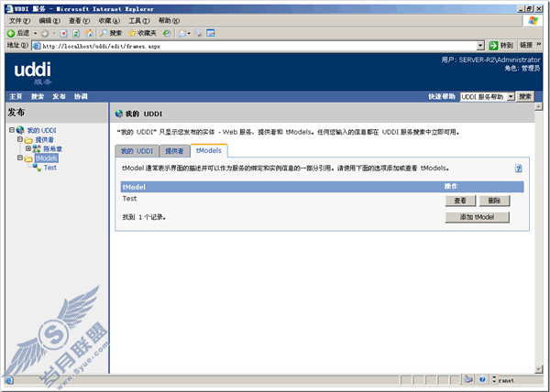Open the Forward button history dropdown arrow
This screenshot has width=550, height=392.
coord(54,34)
